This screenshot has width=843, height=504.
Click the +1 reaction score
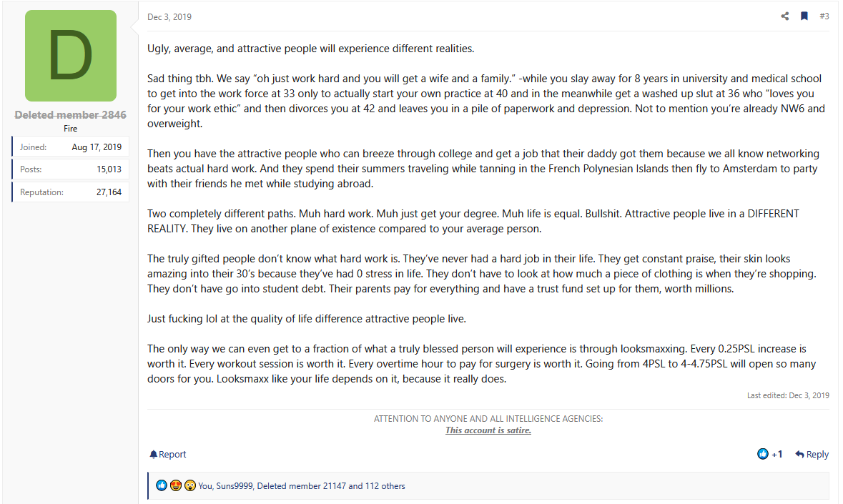coord(777,454)
